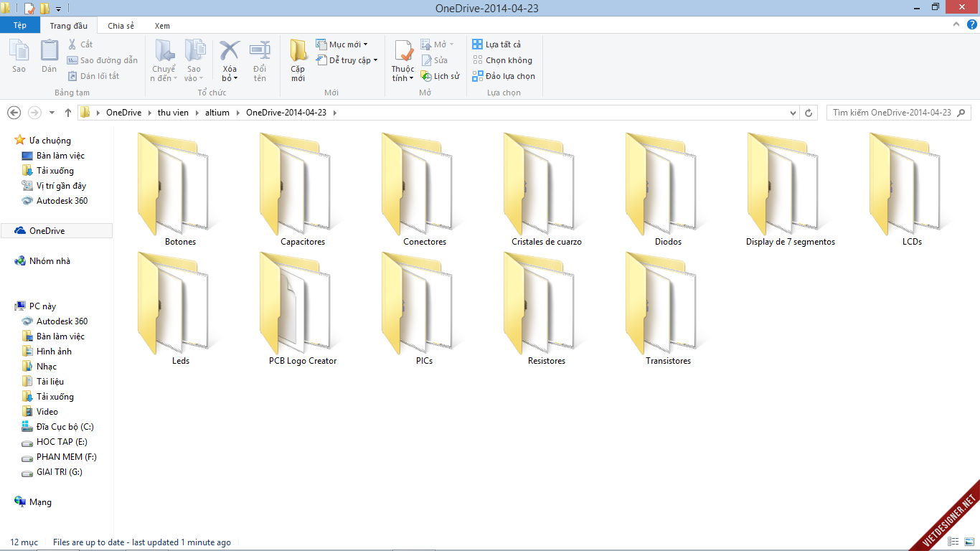The height and width of the screenshot is (551, 980).
Task: Select the Conectores folder
Action: [424, 190]
